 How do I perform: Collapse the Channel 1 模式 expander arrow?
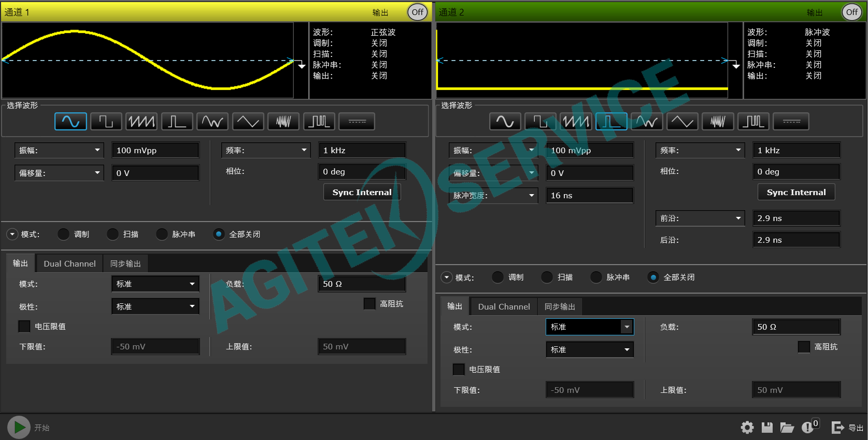click(x=12, y=234)
